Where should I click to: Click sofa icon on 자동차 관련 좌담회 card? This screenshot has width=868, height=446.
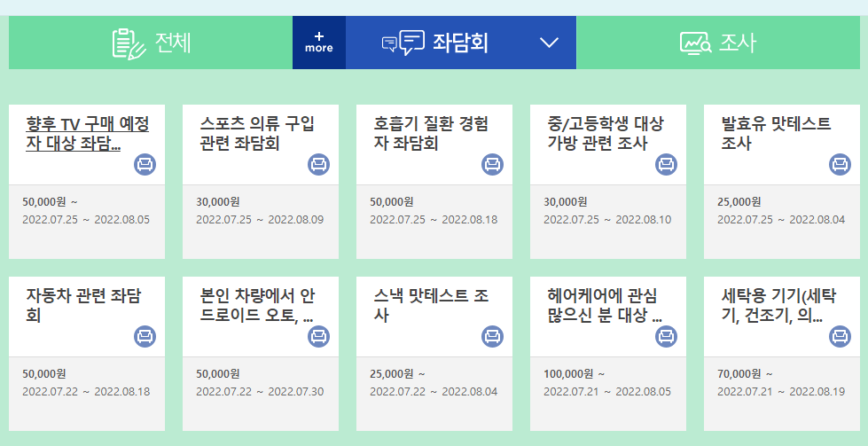tap(145, 336)
